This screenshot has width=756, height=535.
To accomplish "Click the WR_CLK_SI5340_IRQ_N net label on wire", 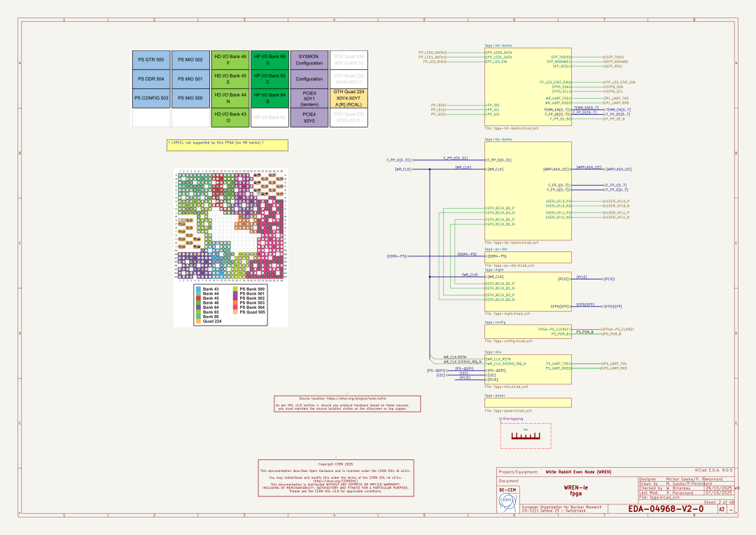I will [462, 362].
